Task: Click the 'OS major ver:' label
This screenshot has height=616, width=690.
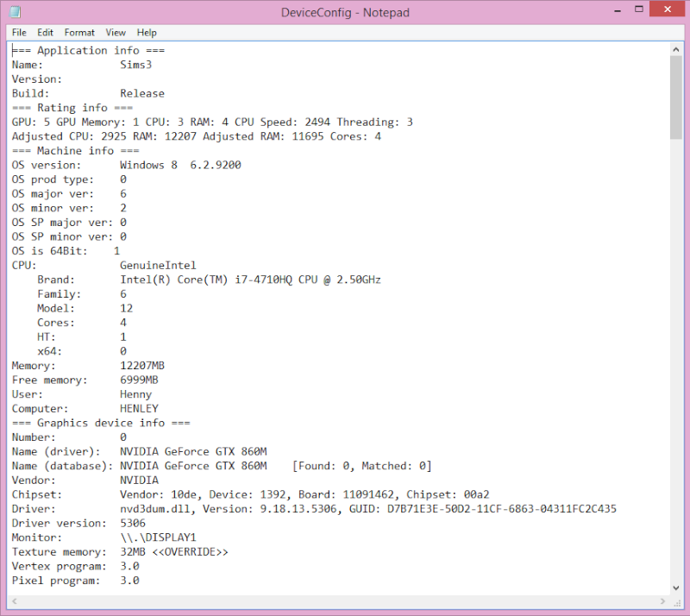Action: tap(53, 194)
